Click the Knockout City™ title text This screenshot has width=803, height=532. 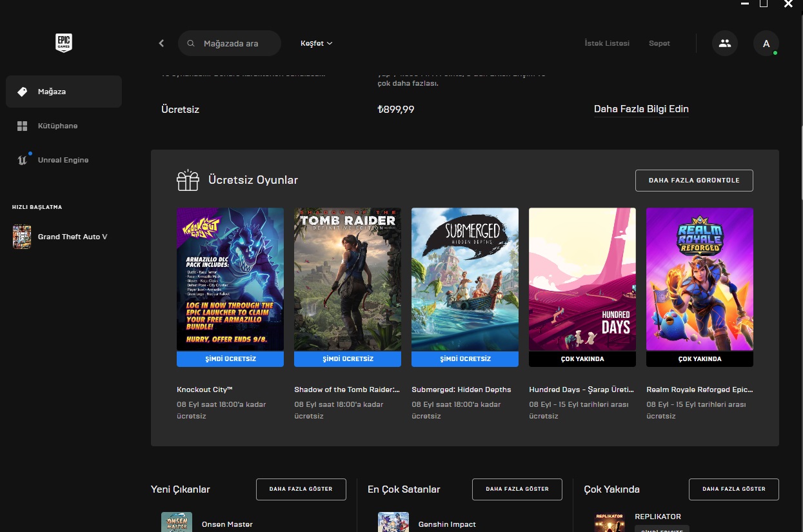(x=204, y=389)
